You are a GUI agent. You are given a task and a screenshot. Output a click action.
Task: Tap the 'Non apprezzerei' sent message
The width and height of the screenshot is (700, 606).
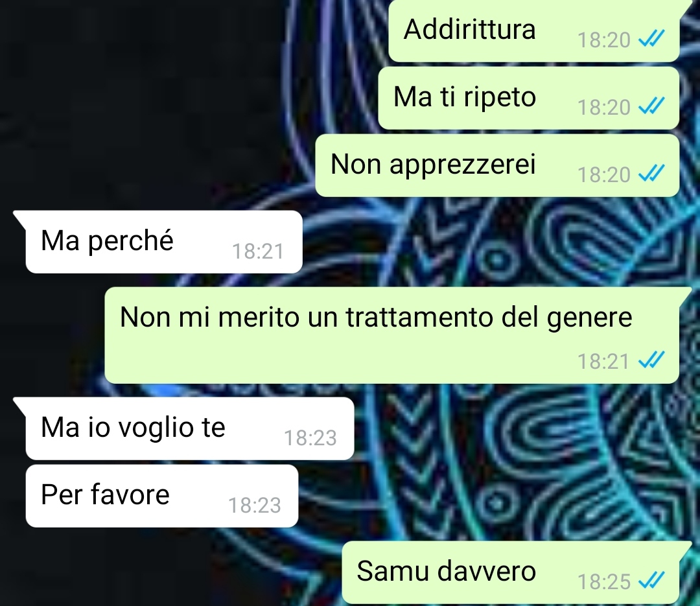497,165
